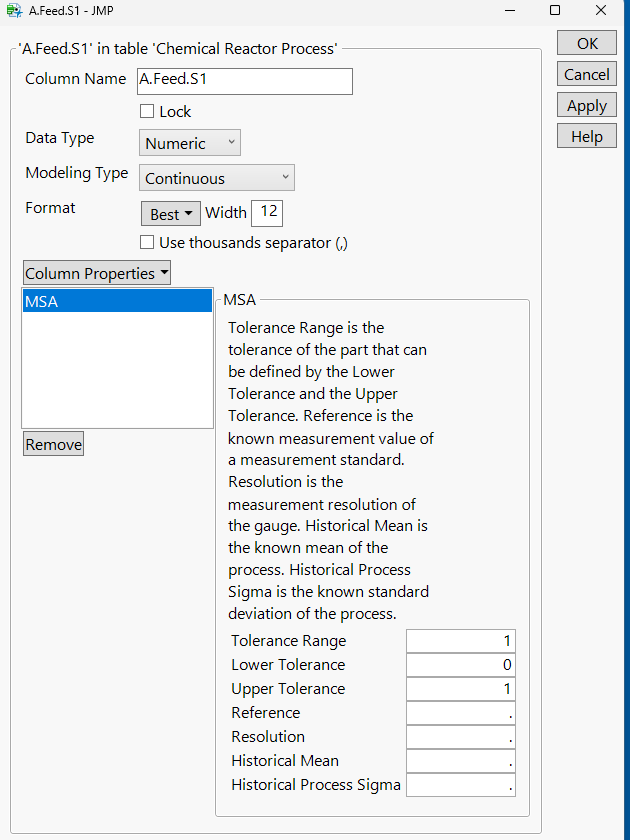Click the OK button
630x840 pixels.
tap(587, 43)
